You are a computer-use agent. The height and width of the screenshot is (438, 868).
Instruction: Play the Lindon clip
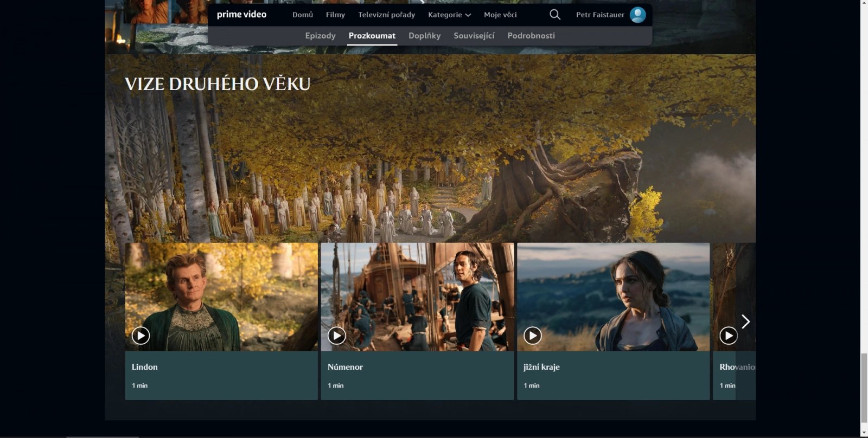coord(141,336)
